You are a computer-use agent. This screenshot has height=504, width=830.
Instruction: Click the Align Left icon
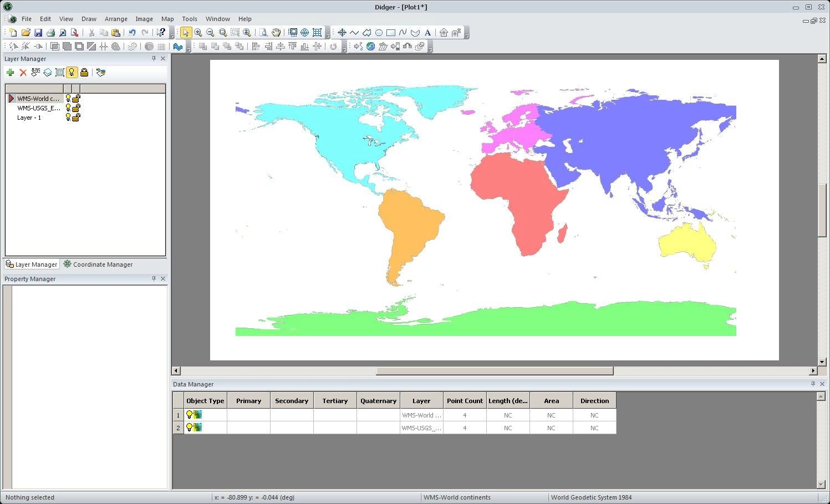click(x=256, y=47)
